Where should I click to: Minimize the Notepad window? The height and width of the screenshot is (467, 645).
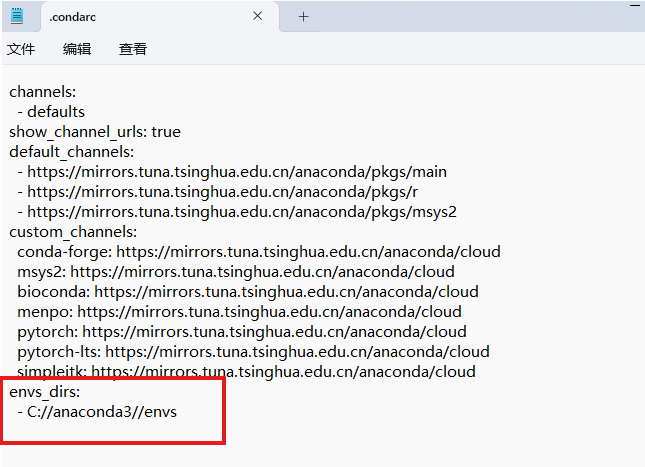[x=635, y=5]
